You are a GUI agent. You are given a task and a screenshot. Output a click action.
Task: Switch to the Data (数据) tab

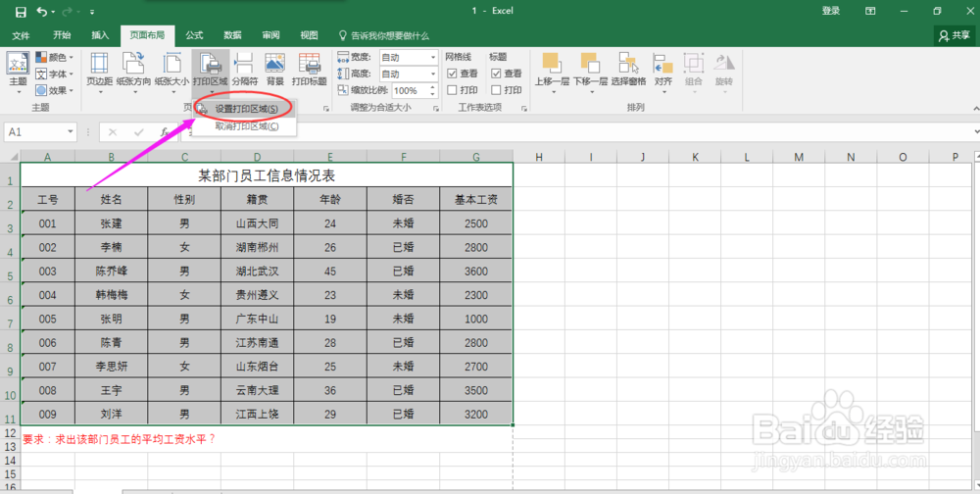coord(232,35)
